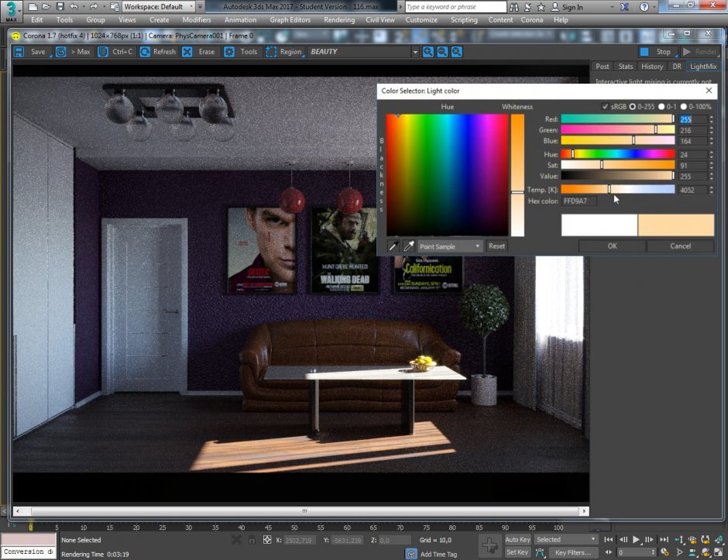Screen dimensions: 728x560
Task: Select the 0-1 range radio button
Action: coord(661,107)
